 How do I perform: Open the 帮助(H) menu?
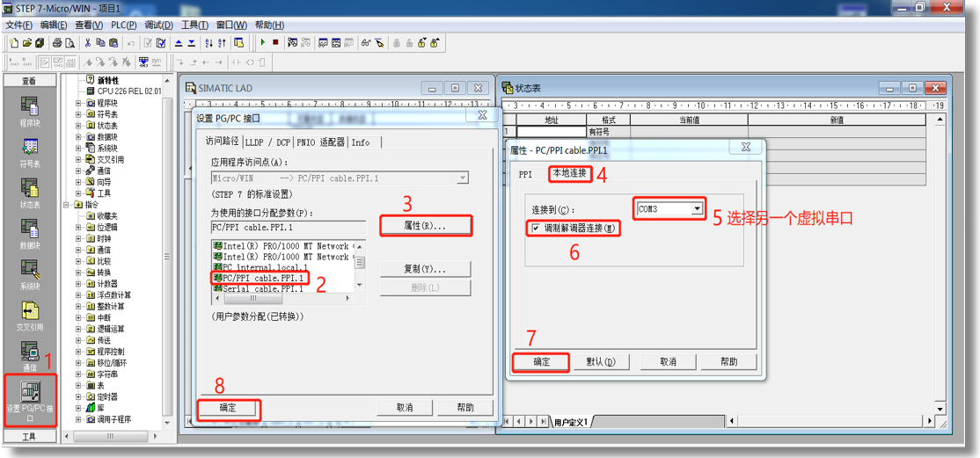click(269, 25)
